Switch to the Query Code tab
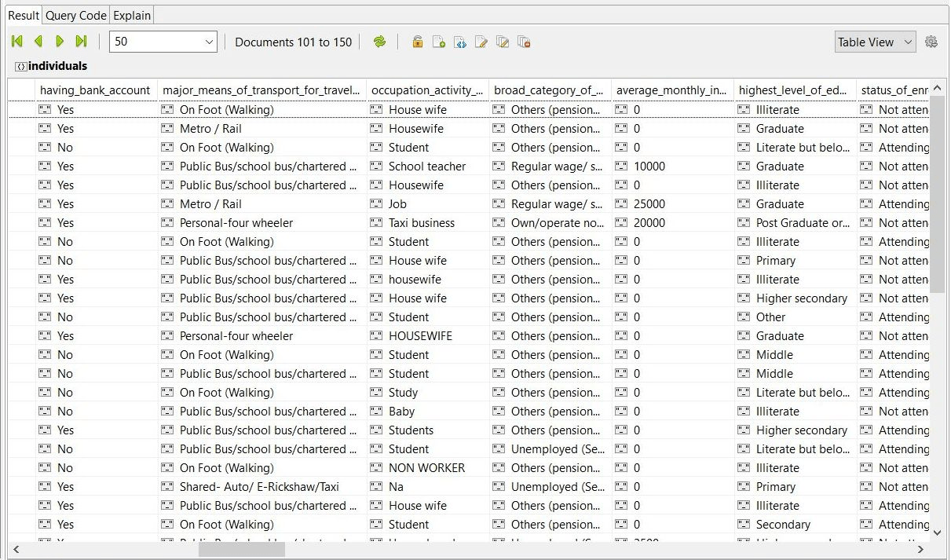 point(75,16)
